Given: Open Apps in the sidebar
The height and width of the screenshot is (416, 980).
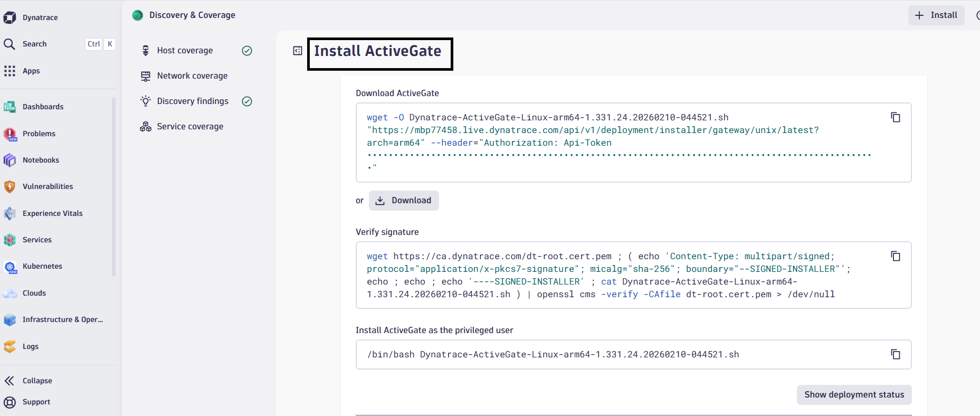Looking at the screenshot, I should (31, 71).
